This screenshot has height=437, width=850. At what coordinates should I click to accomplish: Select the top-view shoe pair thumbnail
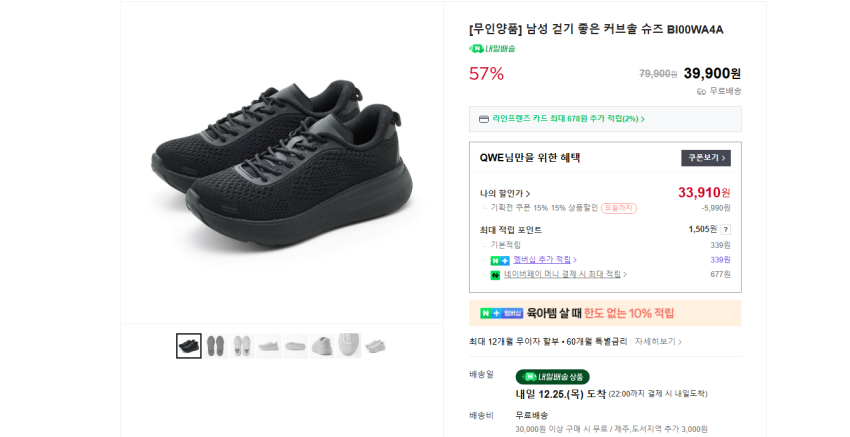(x=242, y=346)
